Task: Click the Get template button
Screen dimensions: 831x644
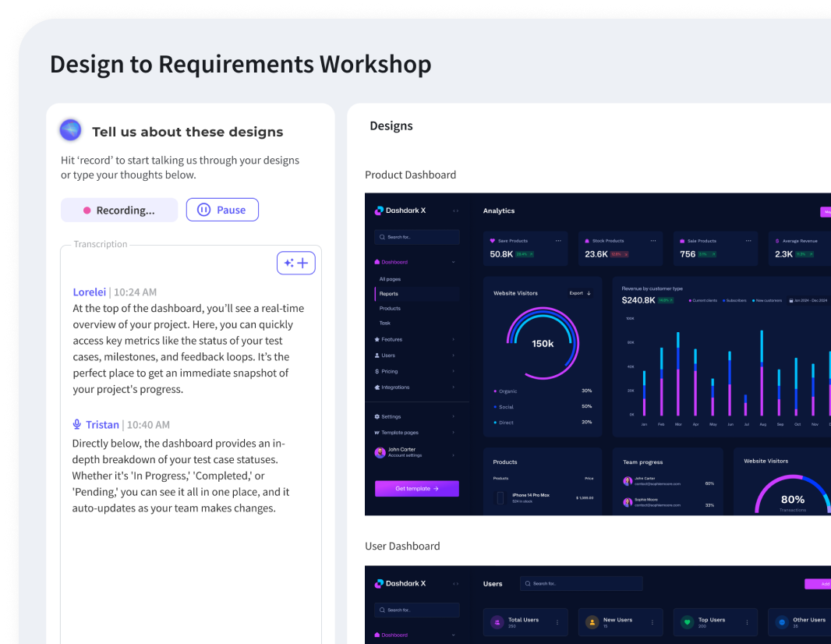Action: point(417,488)
